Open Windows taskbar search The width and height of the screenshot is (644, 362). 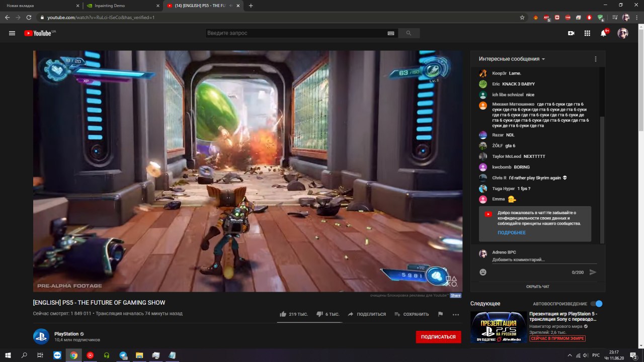pos(24,355)
